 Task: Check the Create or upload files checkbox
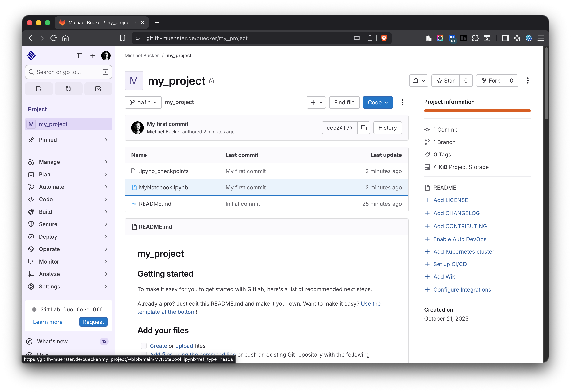click(144, 346)
